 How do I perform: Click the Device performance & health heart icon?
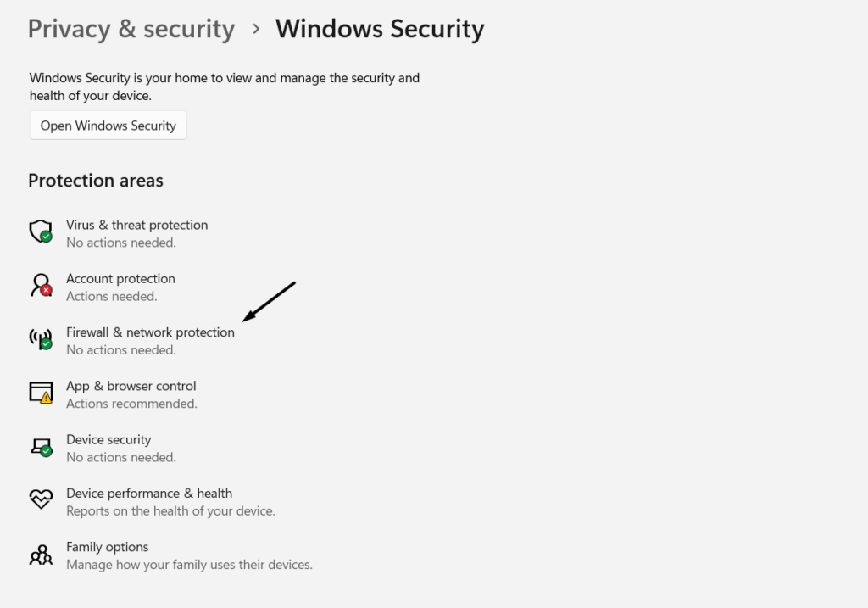[x=41, y=500]
